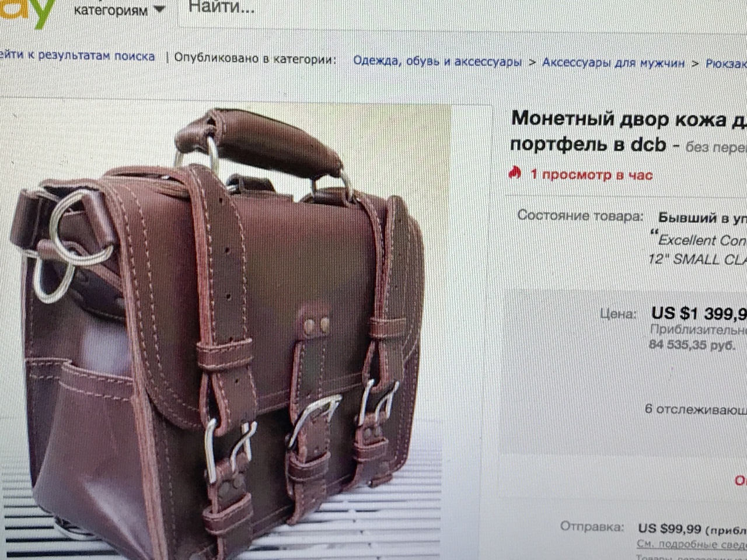
Task: Click the Excellent Condition seller note
Action: (x=697, y=240)
